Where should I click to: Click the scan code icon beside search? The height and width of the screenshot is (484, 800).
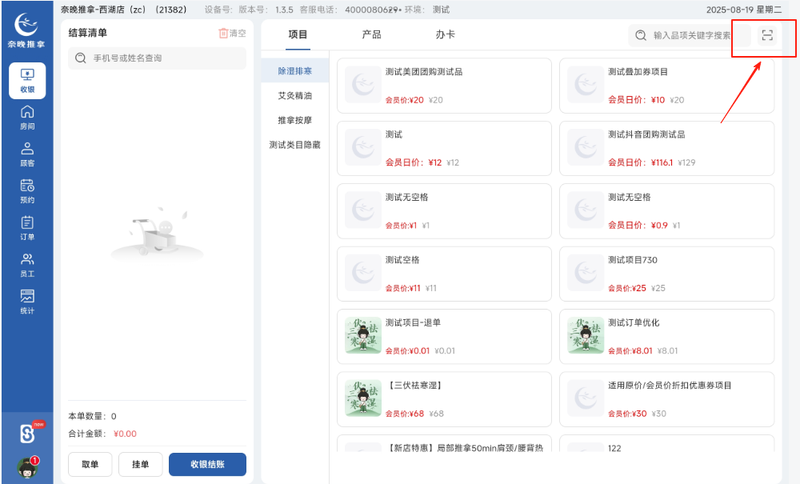point(767,35)
